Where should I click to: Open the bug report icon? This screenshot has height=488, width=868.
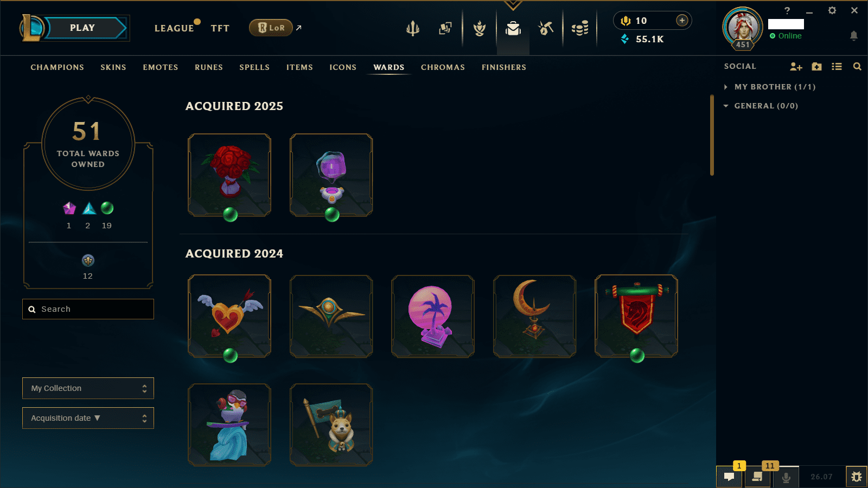coord(857,477)
